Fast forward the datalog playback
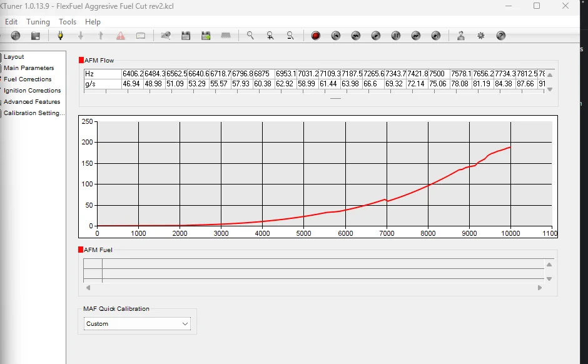Screen dimensions: 588x364 coord(416,36)
